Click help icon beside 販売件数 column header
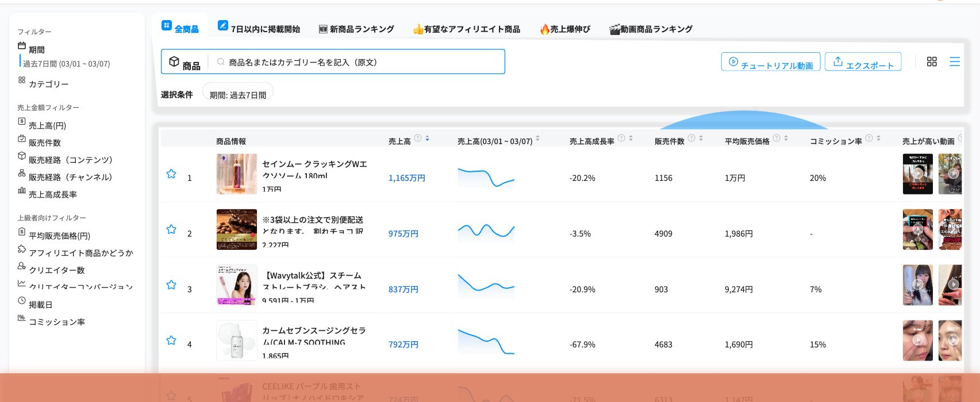This screenshot has height=402, width=980. tap(691, 138)
